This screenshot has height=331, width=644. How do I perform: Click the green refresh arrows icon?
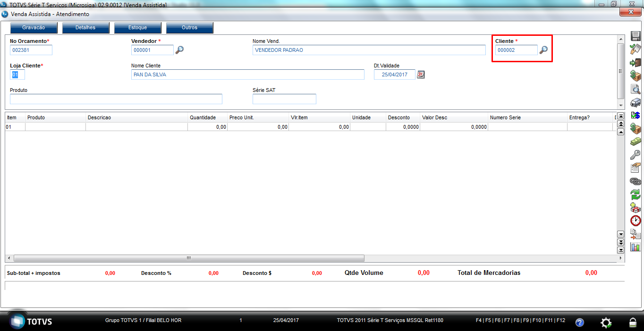(636, 194)
